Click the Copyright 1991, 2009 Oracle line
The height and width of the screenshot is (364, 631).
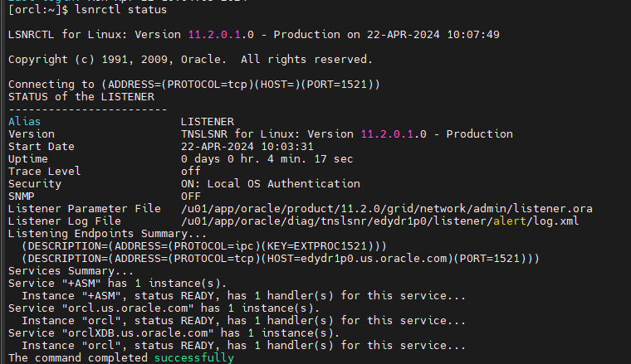[190, 60]
